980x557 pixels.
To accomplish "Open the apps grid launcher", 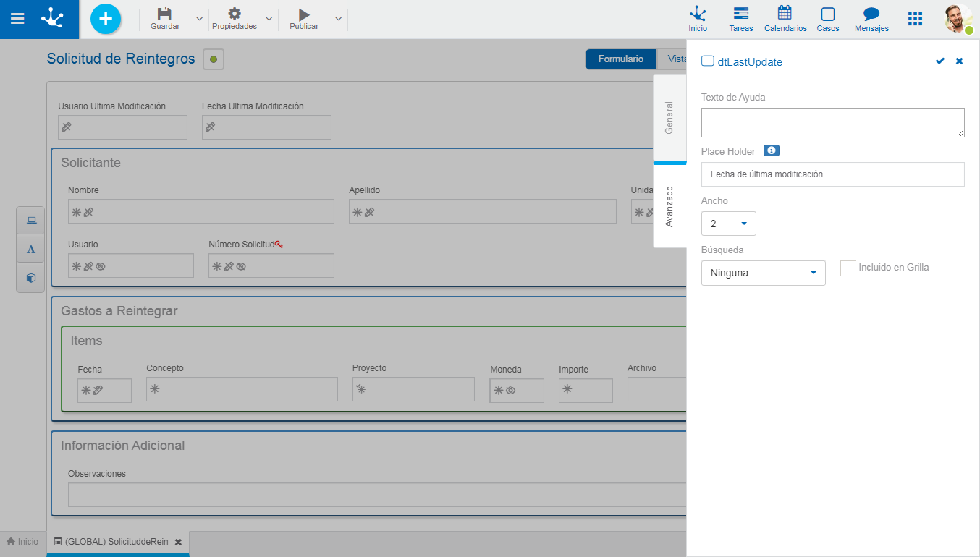I will pos(915,19).
